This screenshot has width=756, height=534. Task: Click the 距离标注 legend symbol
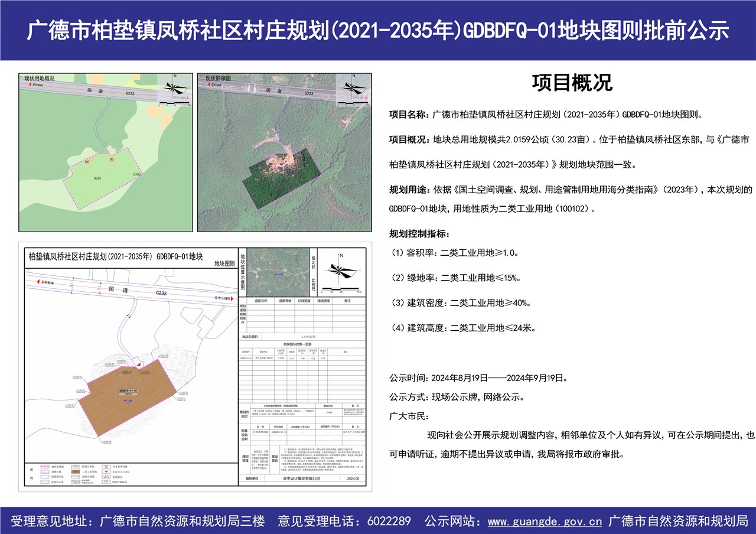[106, 477]
